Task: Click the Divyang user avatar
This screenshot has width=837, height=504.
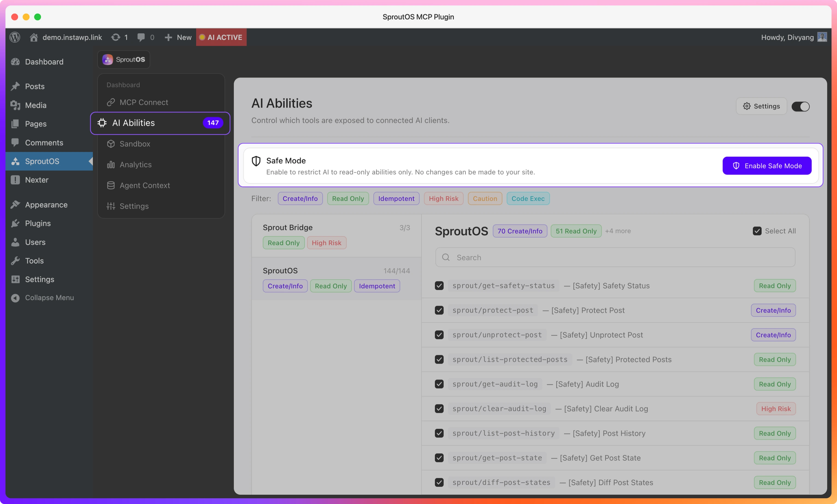Action: pos(822,37)
